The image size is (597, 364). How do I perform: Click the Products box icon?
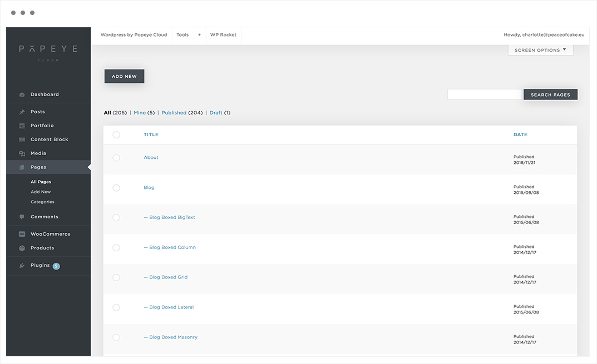tap(22, 248)
